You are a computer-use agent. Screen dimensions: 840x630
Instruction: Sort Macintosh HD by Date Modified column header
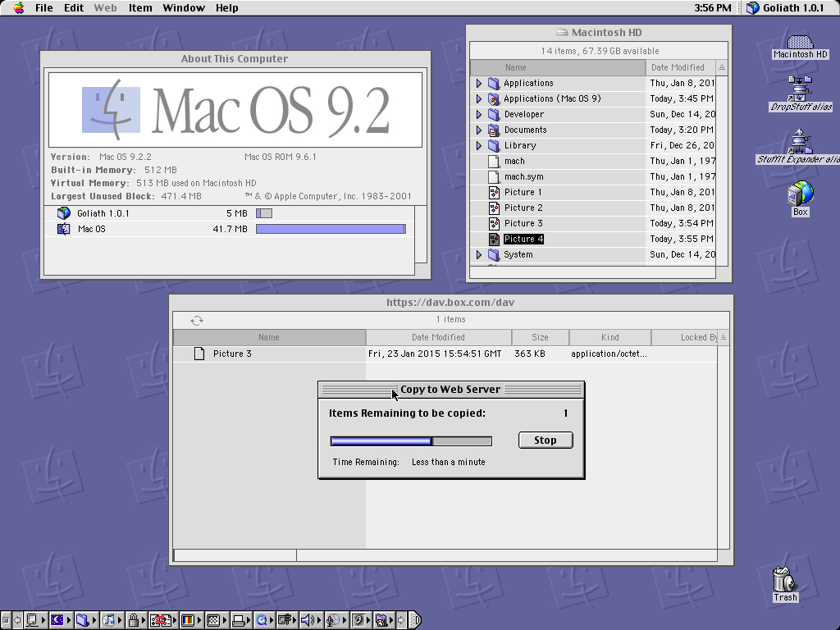click(681, 67)
